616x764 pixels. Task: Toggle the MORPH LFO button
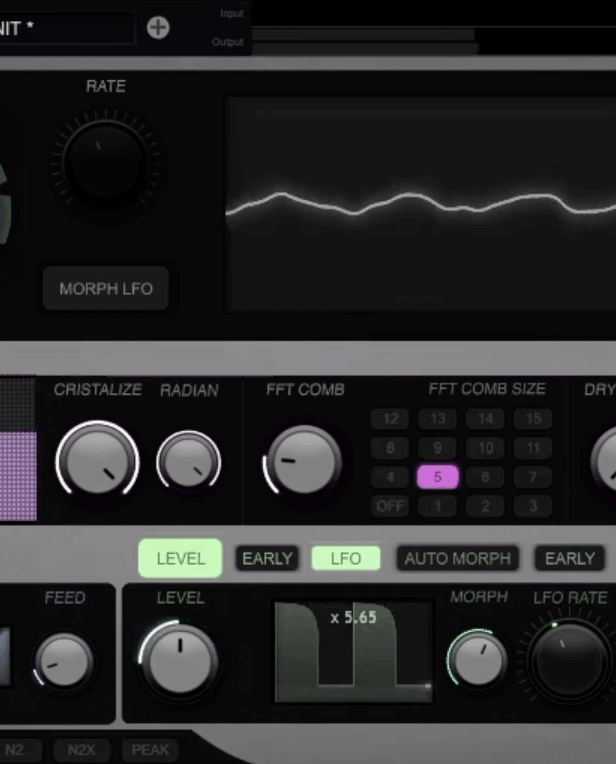pyautogui.click(x=106, y=288)
